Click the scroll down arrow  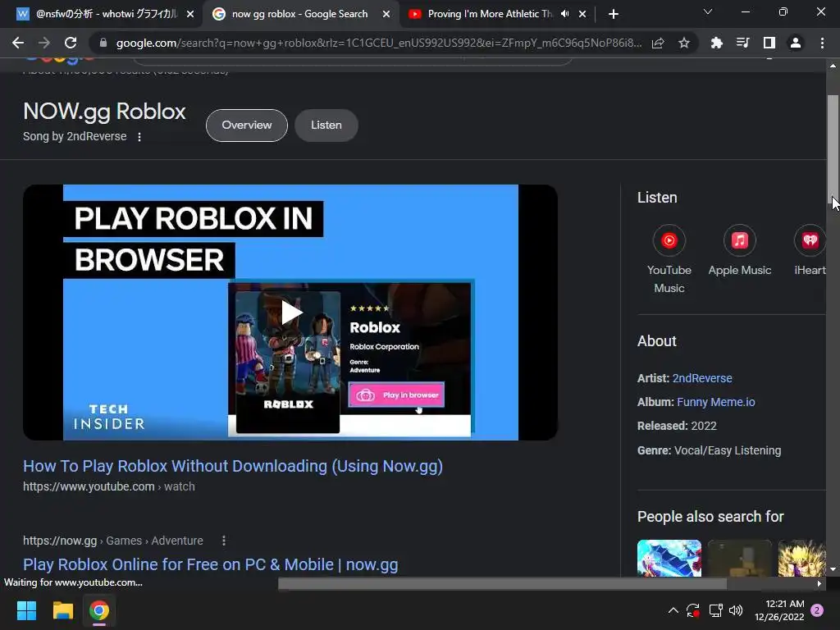pyautogui.click(x=833, y=569)
